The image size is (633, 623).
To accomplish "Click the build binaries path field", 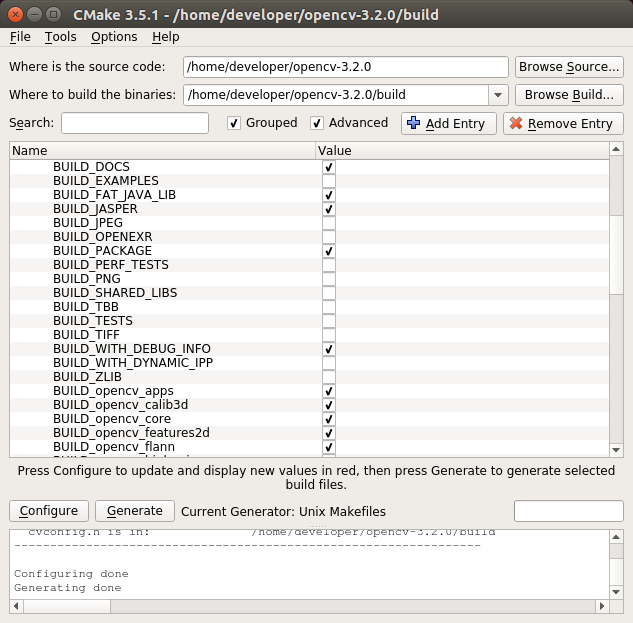I will tap(336, 95).
